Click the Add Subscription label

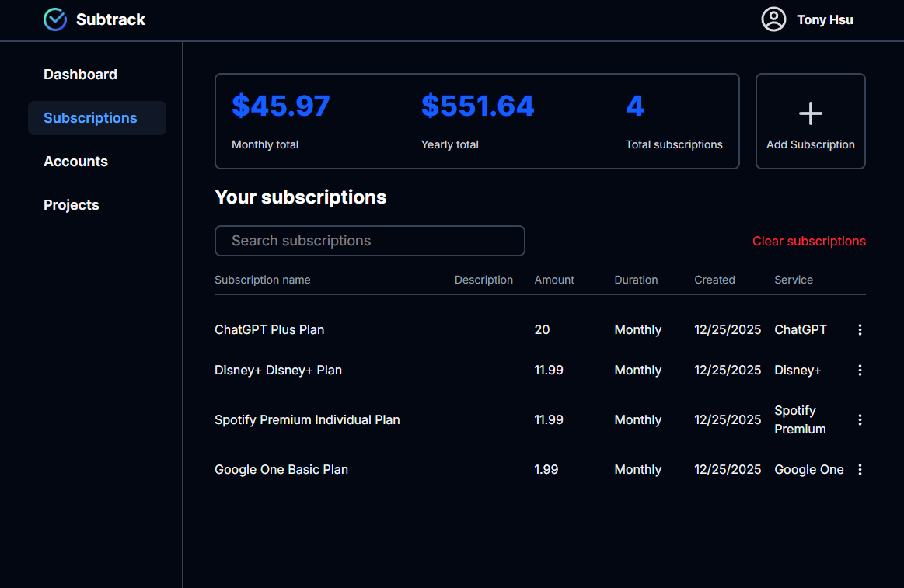pos(810,145)
